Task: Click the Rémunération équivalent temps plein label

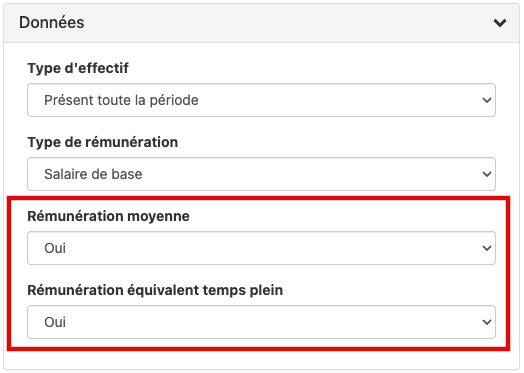Action: 155,290
